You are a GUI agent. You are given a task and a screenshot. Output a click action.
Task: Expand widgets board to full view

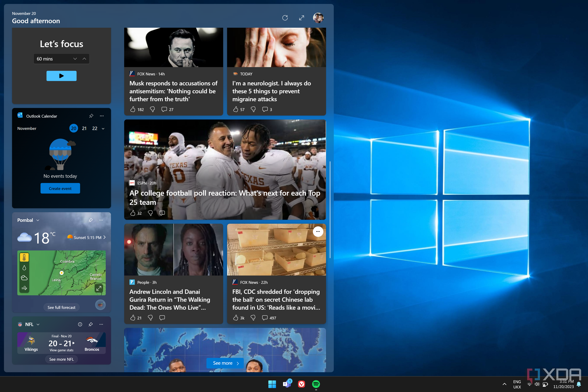302,18
